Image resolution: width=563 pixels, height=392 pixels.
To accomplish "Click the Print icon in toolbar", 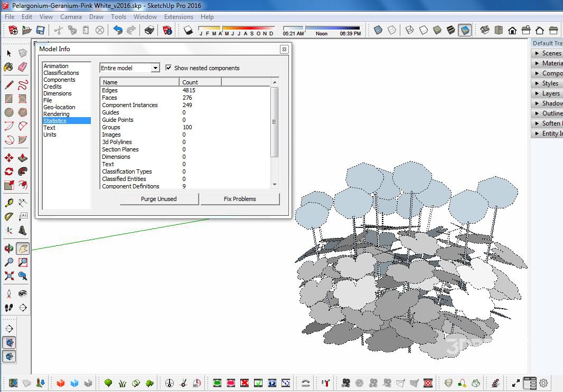I will point(149,30).
